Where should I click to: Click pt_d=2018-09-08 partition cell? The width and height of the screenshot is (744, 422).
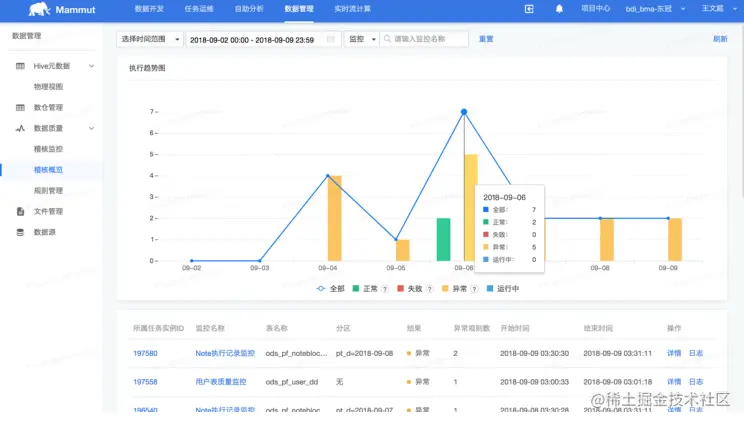tap(364, 353)
